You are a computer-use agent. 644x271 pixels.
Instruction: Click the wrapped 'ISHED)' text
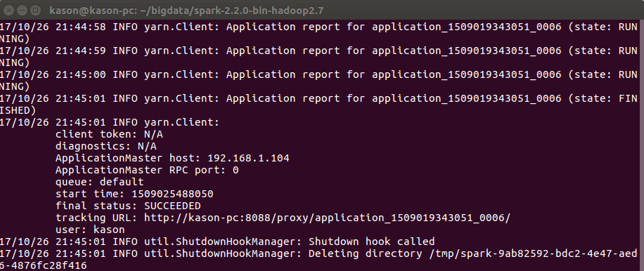click(18, 110)
